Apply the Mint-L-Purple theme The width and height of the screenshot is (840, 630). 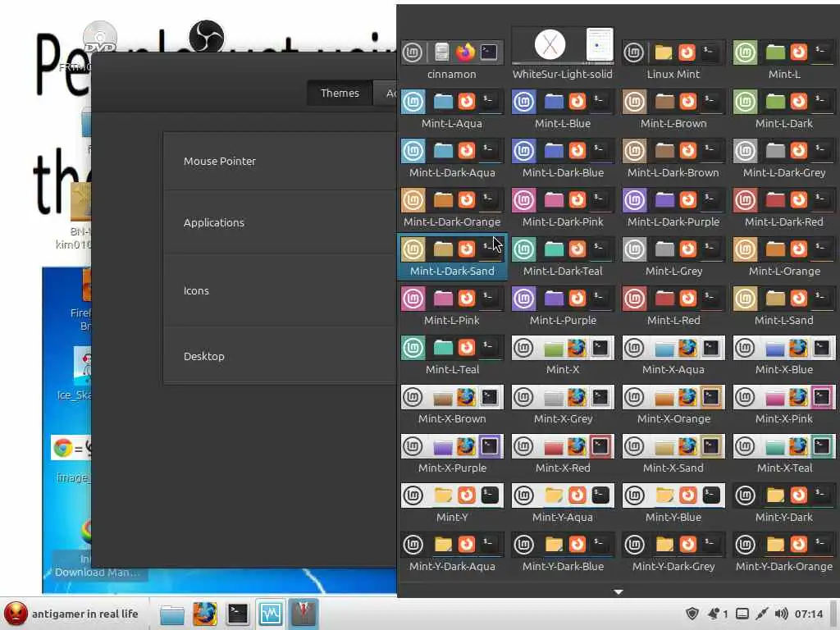point(563,299)
